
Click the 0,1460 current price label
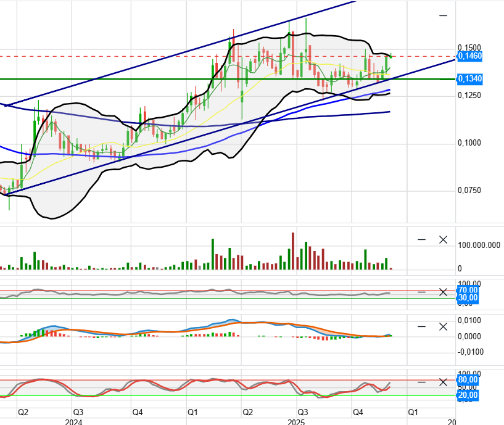tap(469, 56)
